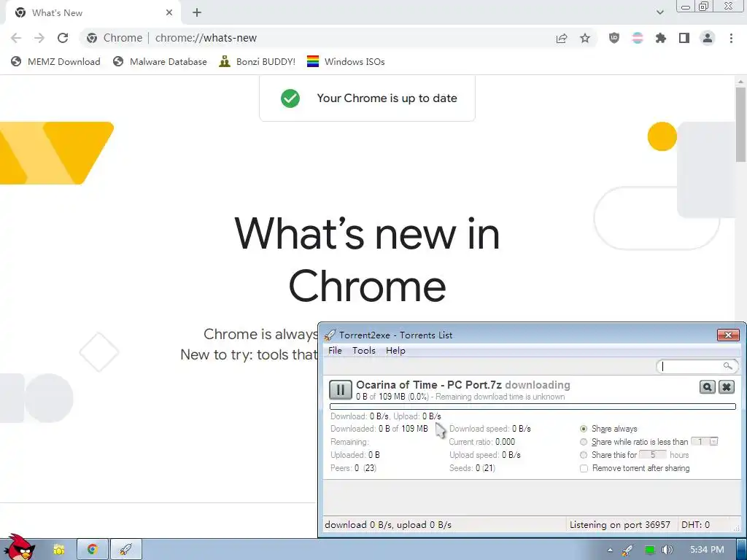
Task: Open the volume speaker tray icon
Action: pyautogui.click(x=667, y=550)
